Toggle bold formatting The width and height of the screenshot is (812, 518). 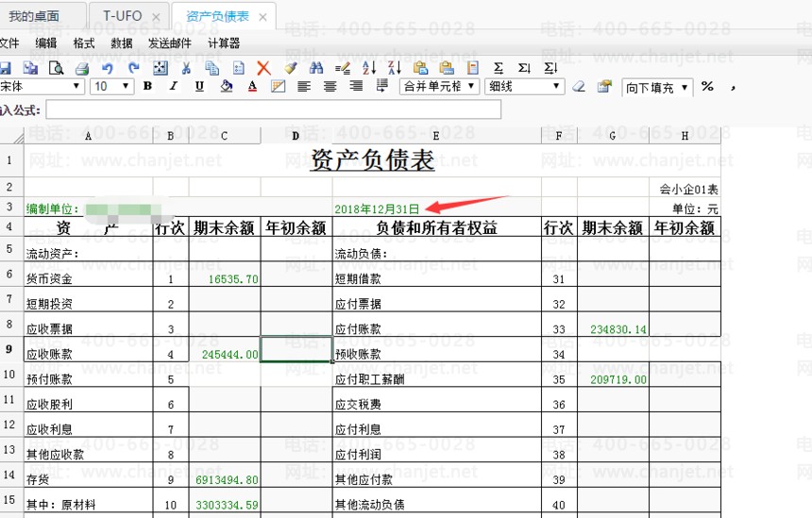click(x=147, y=86)
